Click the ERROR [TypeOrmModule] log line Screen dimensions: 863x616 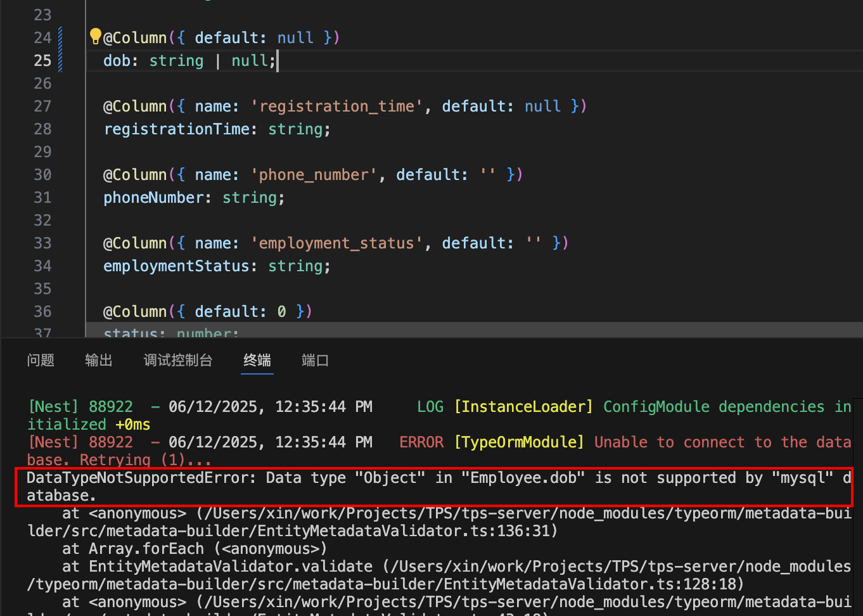click(x=491, y=442)
